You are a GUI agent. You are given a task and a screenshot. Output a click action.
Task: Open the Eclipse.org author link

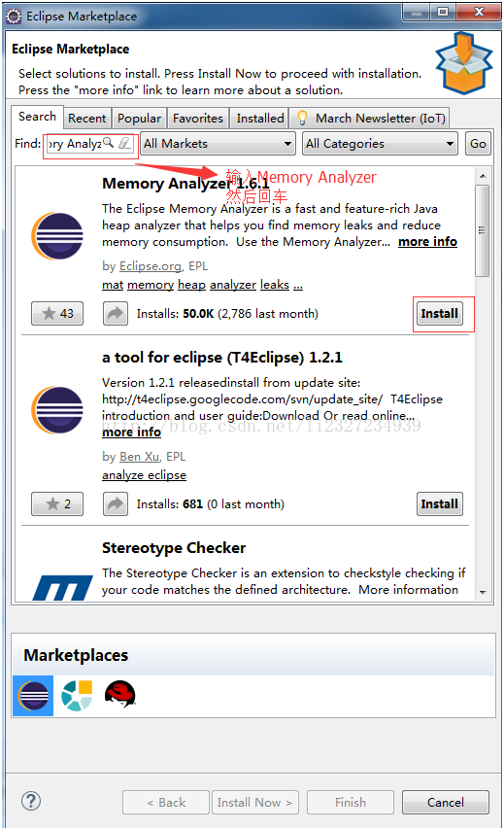pos(151,265)
